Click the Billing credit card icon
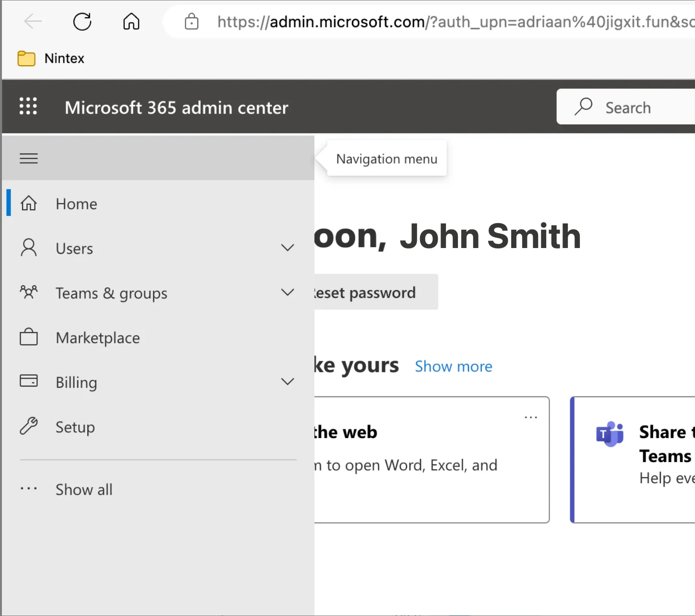The height and width of the screenshot is (616, 695). 29,381
